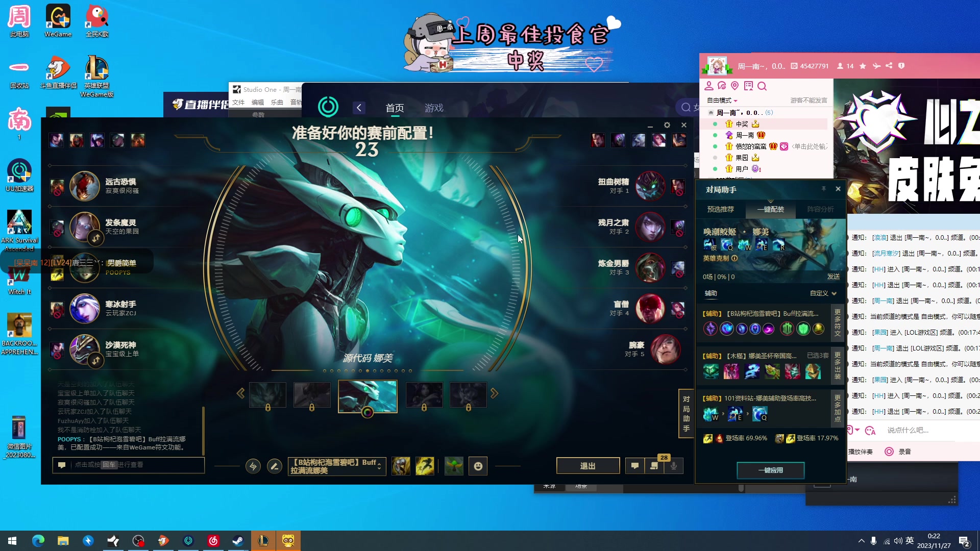Select the Flash summoner spell icon

click(x=425, y=466)
